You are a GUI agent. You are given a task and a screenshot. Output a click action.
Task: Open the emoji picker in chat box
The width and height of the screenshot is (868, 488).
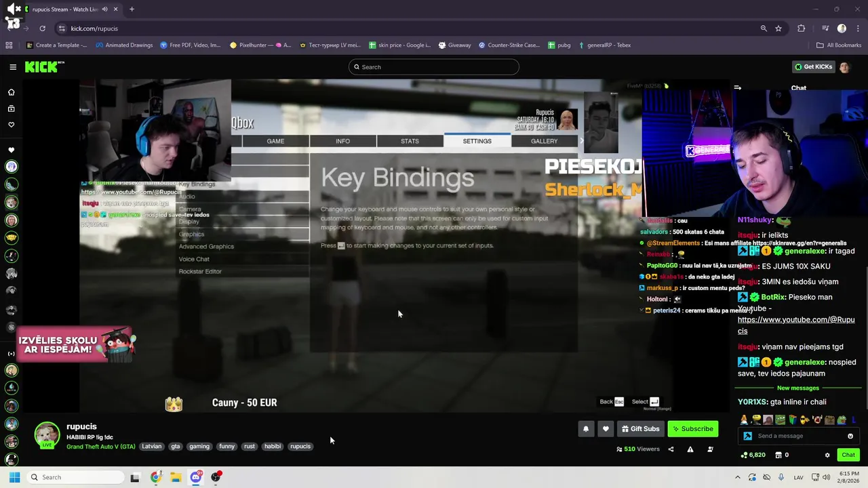point(850,436)
